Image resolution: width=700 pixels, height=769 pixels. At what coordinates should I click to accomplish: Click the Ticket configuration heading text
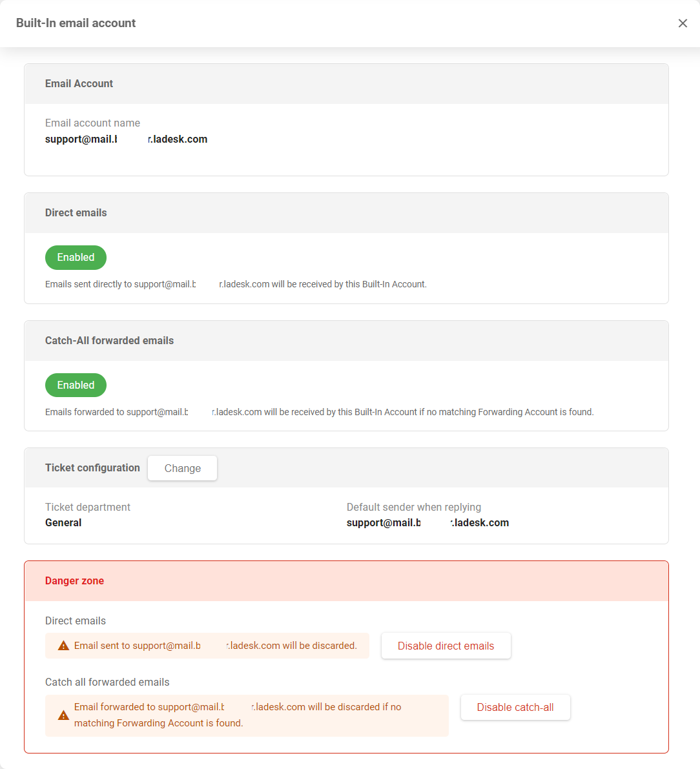tap(92, 468)
